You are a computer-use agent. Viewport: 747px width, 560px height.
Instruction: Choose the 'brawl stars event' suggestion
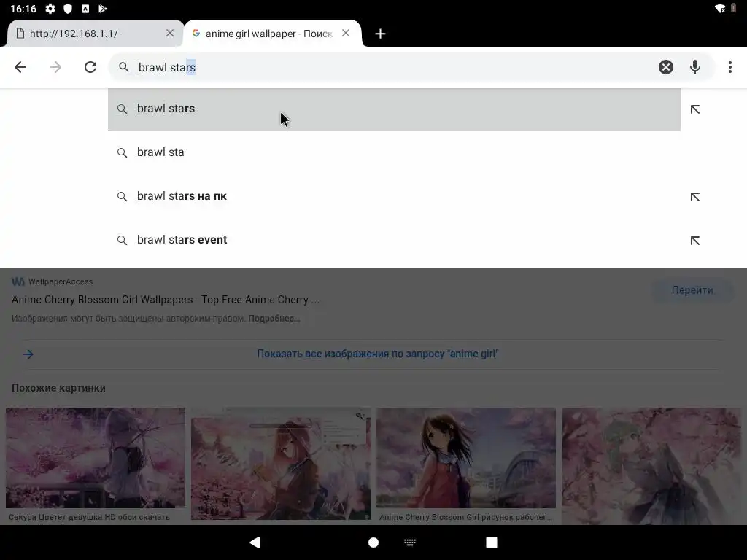tap(394, 240)
